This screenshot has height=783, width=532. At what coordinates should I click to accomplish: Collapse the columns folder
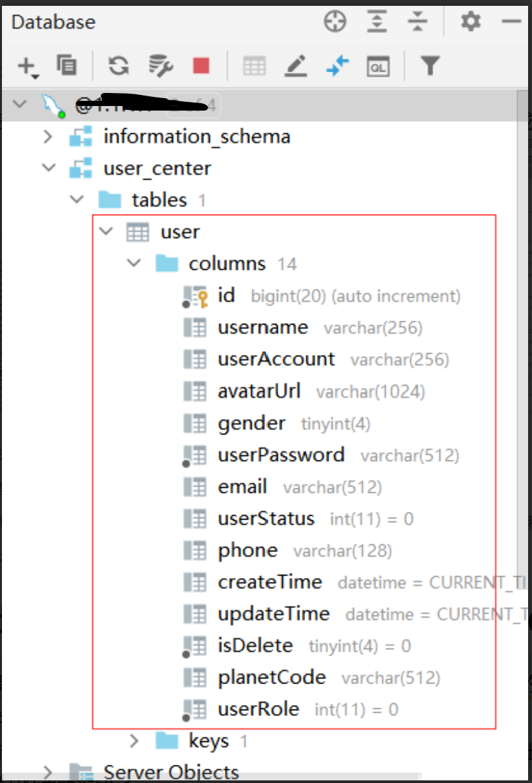pyautogui.click(x=134, y=263)
